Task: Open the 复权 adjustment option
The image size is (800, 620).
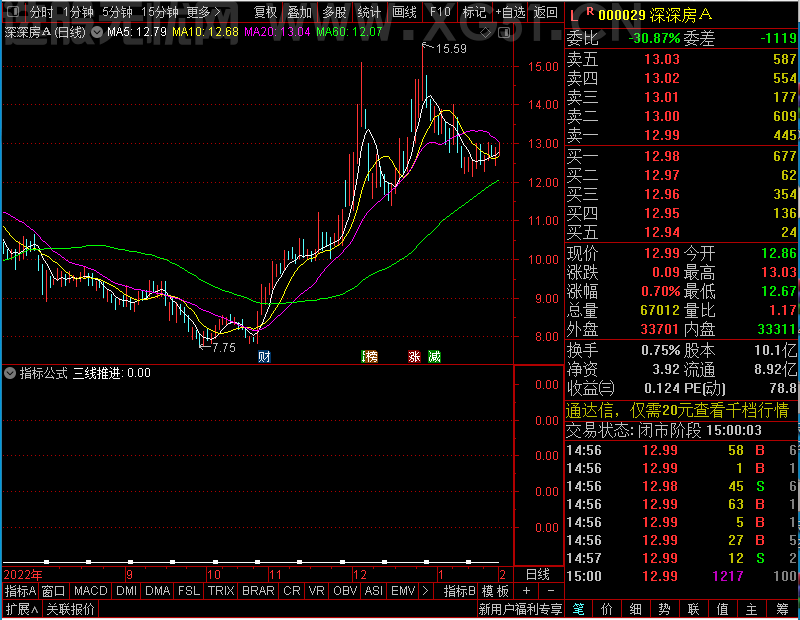Action: pyautogui.click(x=266, y=12)
